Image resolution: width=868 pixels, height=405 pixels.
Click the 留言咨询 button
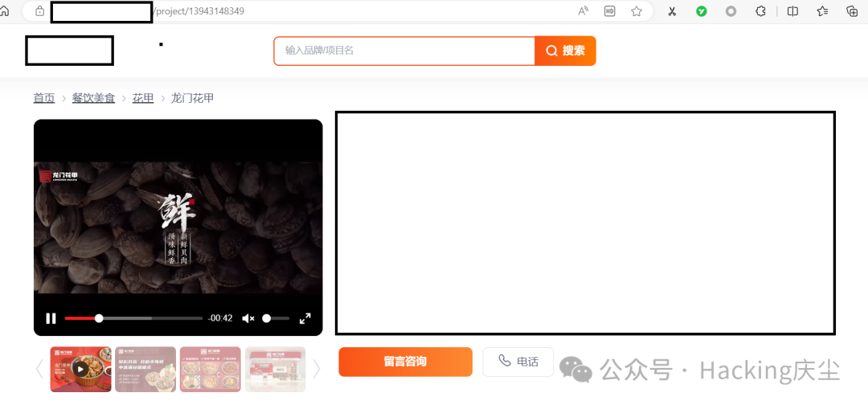tap(406, 362)
